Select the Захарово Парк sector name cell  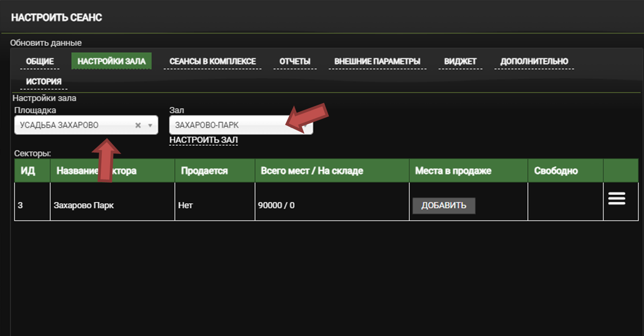coord(84,205)
